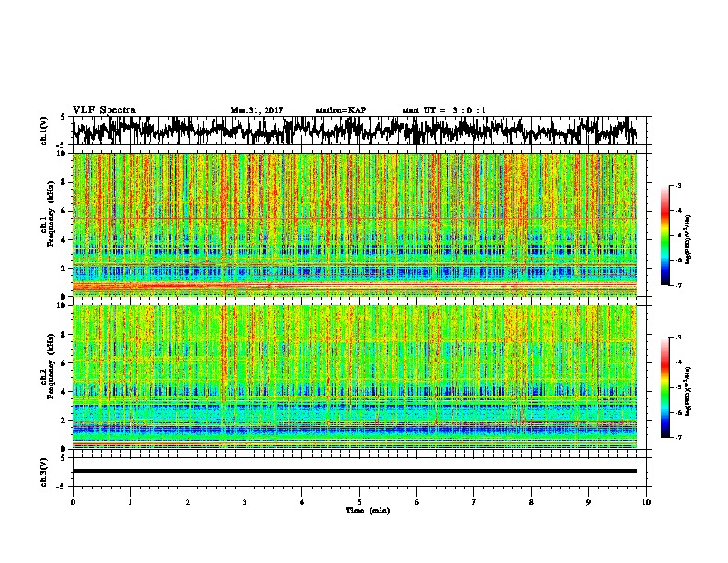Click time axis tick label '3'
728x563 pixels.
(245, 502)
